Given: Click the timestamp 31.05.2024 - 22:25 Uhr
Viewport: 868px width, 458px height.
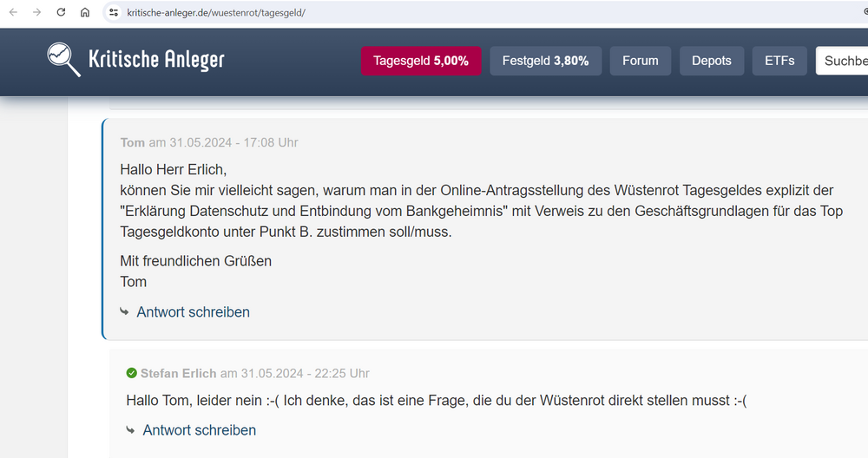Looking at the screenshot, I should coord(305,373).
